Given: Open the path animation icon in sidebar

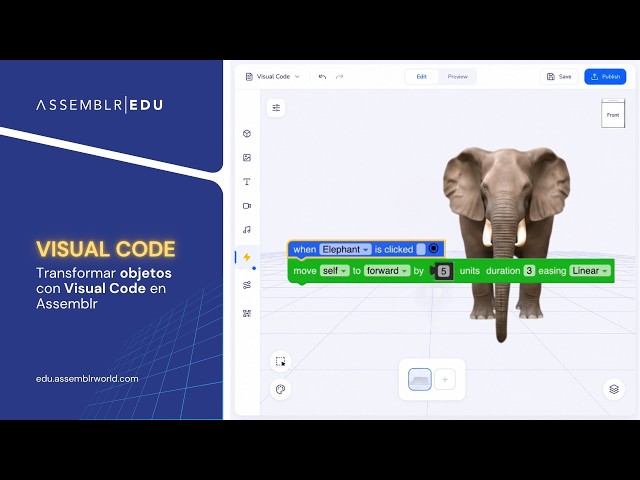Looking at the screenshot, I should coord(247,285).
